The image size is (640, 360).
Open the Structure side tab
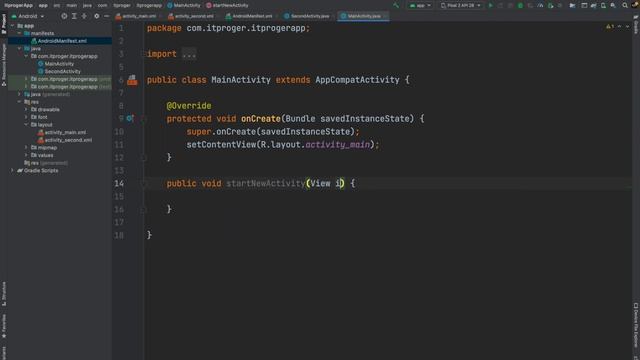click(x=4, y=293)
